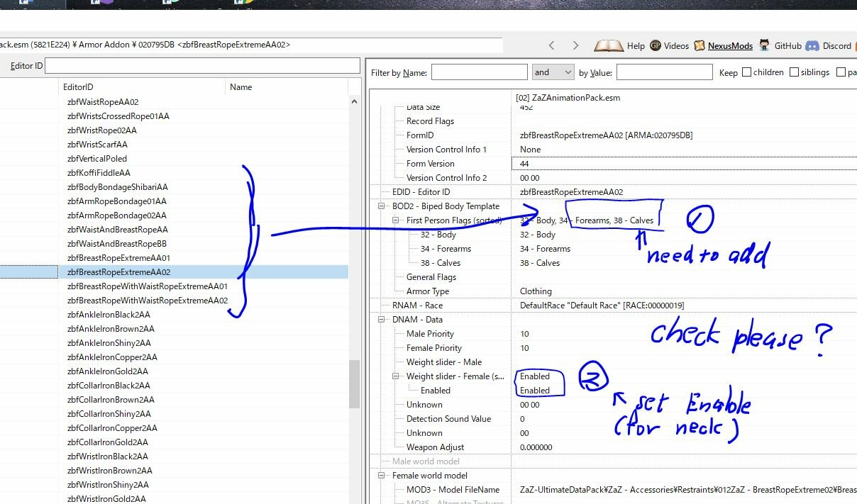Click the record list scrollbar thumb

click(x=355, y=383)
